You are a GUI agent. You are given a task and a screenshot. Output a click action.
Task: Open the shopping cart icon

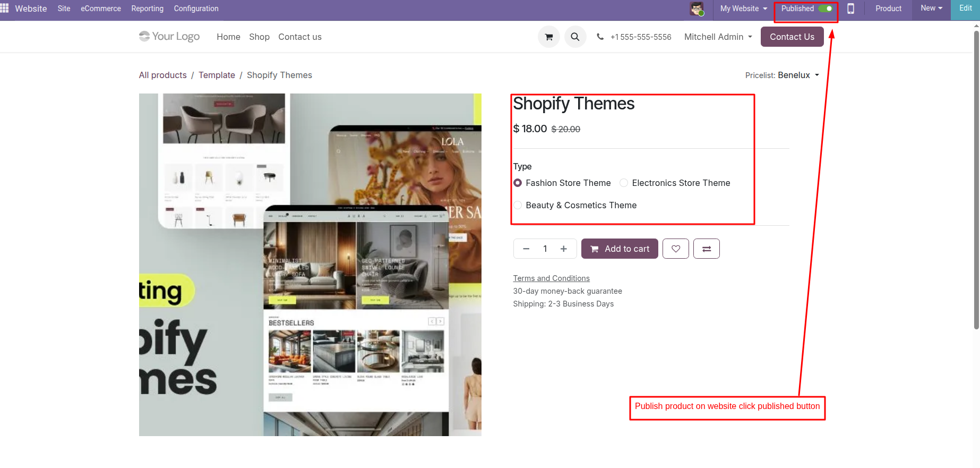coord(549,37)
